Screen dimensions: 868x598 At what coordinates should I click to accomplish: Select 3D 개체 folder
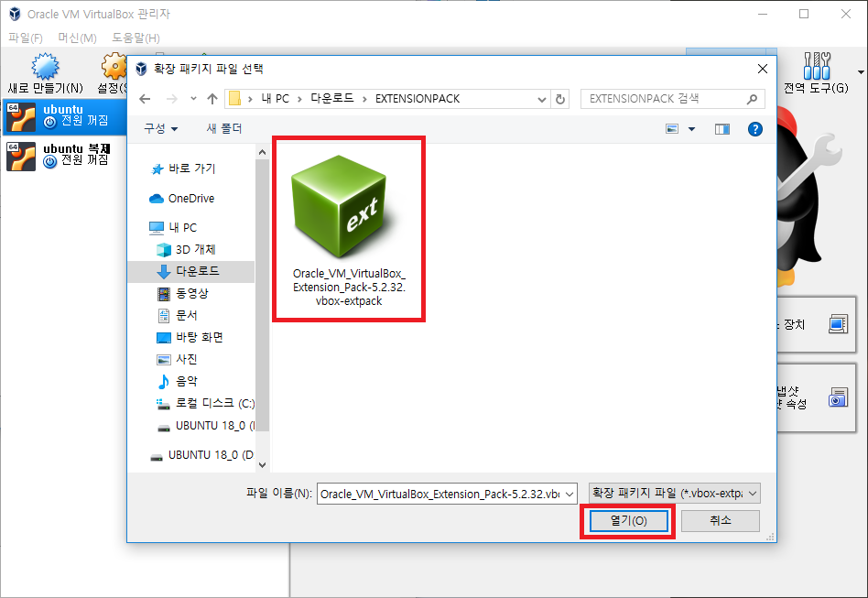[x=186, y=250]
